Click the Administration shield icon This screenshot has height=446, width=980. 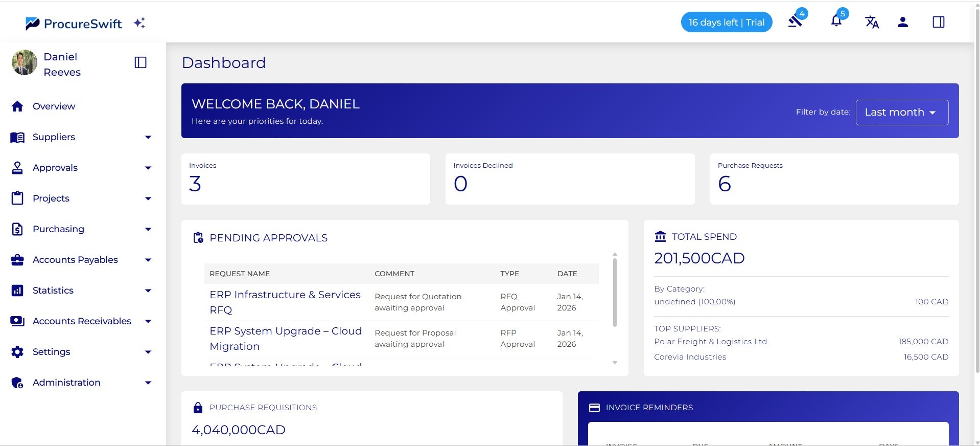tap(17, 383)
